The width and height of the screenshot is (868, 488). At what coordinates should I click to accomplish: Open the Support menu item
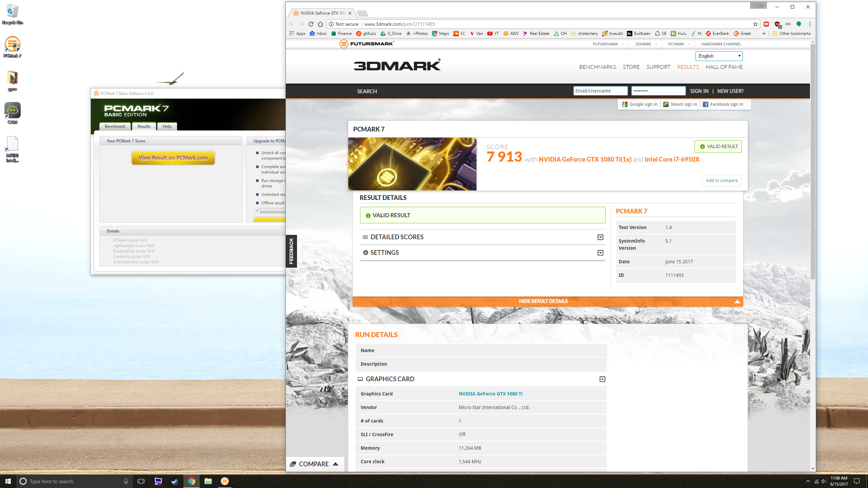click(658, 67)
